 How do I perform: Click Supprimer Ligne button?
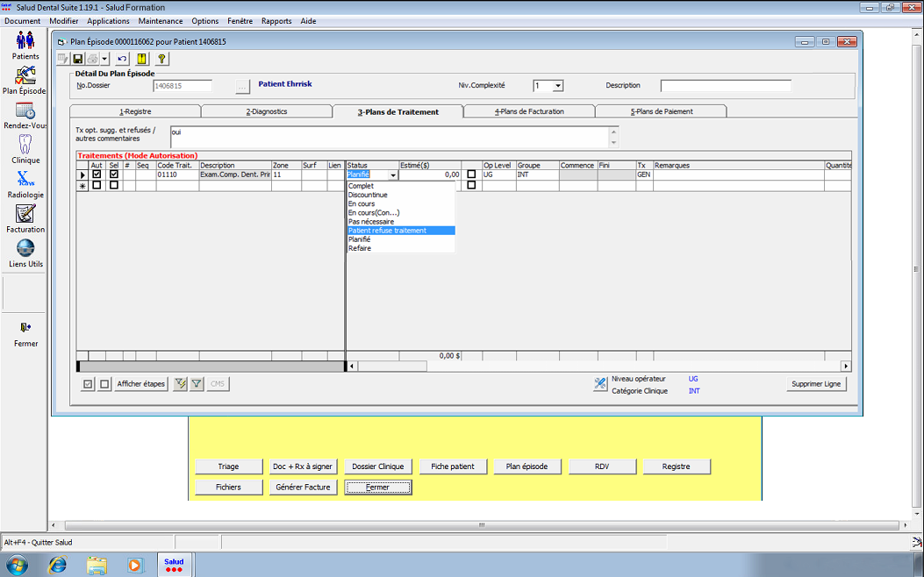816,384
